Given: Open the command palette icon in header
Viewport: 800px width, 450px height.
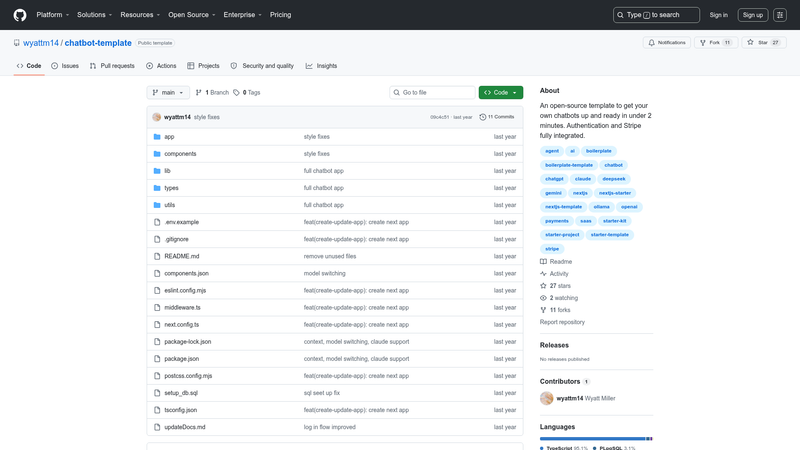Looking at the screenshot, I should click(780, 15).
